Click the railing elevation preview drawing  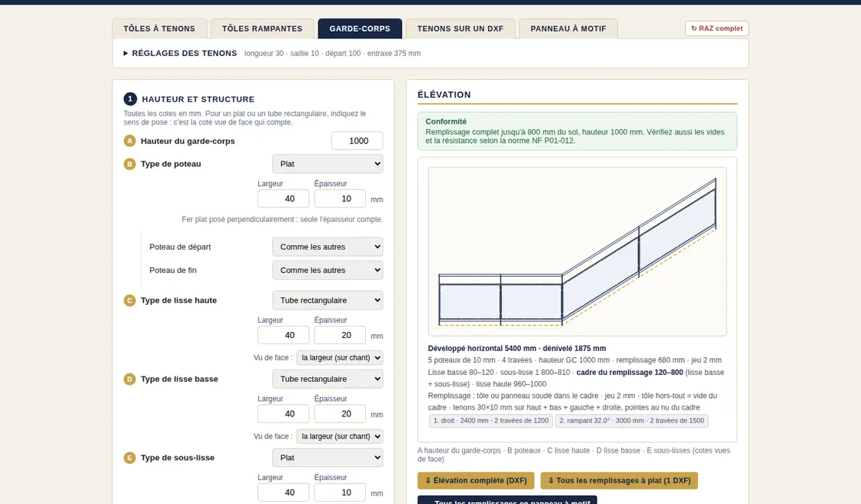[x=577, y=251]
